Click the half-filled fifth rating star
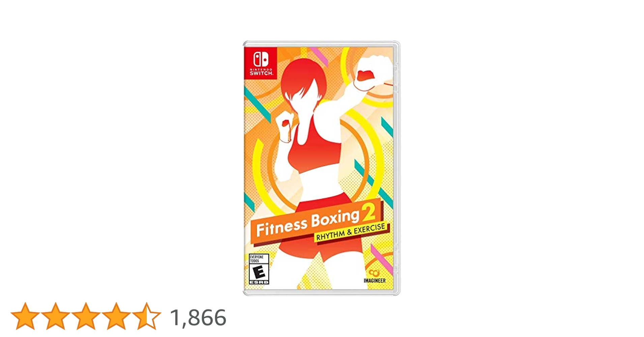The height and width of the screenshot is (337, 644). tap(146, 316)
